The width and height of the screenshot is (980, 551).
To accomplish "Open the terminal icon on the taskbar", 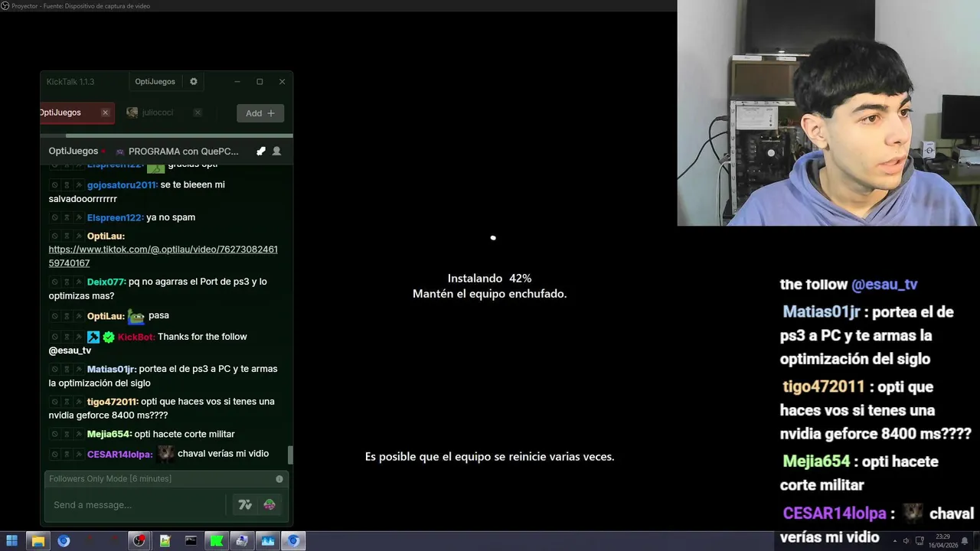I will (191, 541).
